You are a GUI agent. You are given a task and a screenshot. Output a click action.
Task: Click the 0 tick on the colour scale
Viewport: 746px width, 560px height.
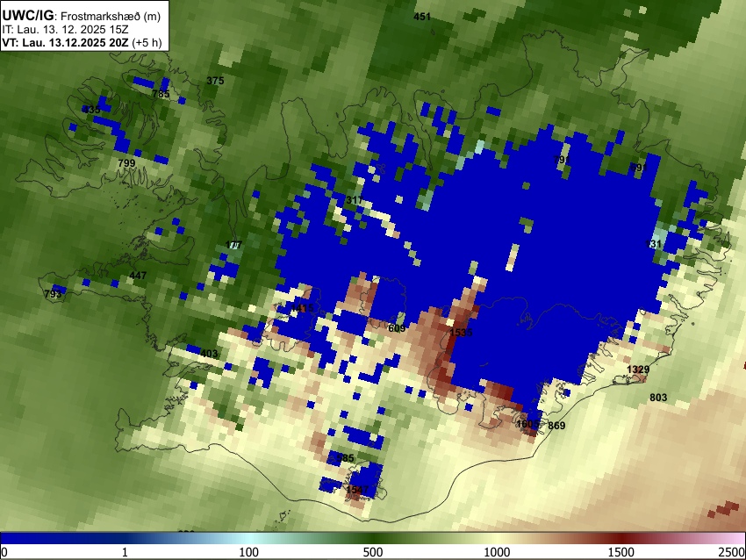[x=4, y=552]
